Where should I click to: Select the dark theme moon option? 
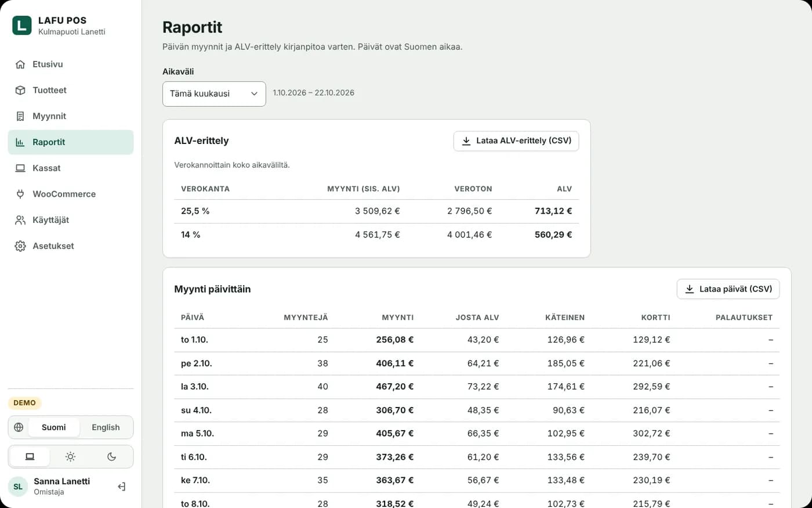point(111,457)
